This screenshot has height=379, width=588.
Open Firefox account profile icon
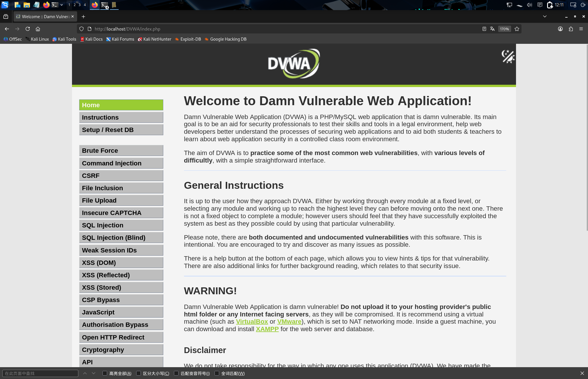[x=560, y=29]
